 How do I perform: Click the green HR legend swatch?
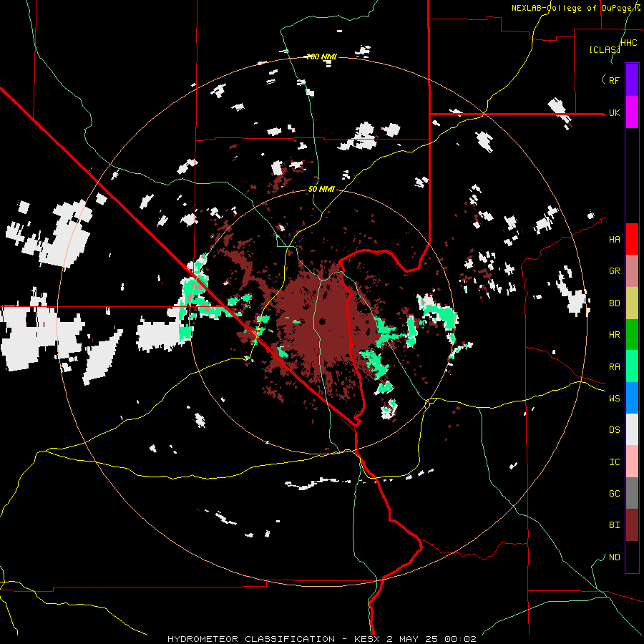[632, 335]
